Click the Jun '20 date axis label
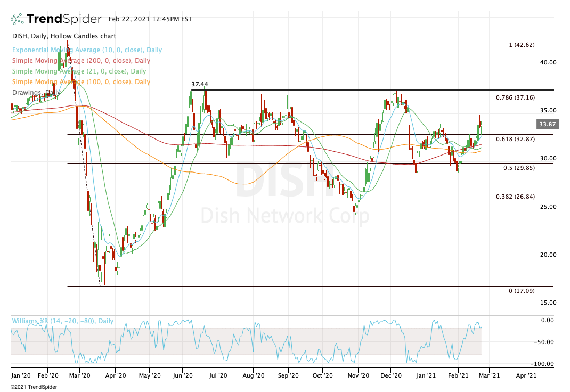Viewport: 570px width, 392px height. [183, 375]
